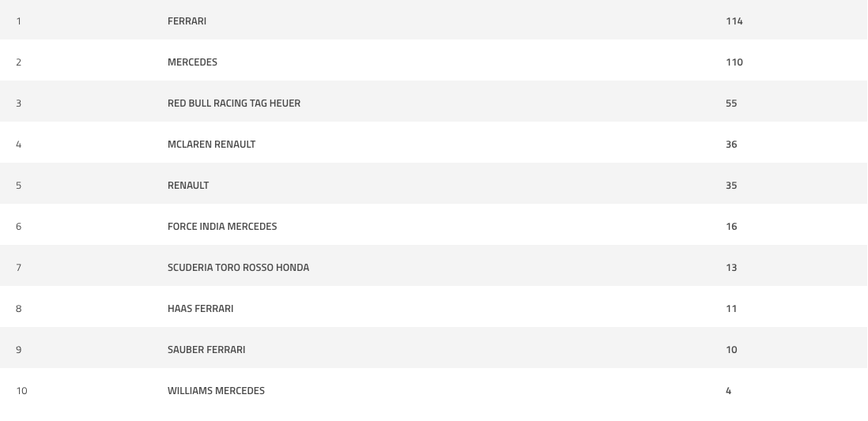Click RED BULL RACING TAG HEUER

[x=234, y=103]
